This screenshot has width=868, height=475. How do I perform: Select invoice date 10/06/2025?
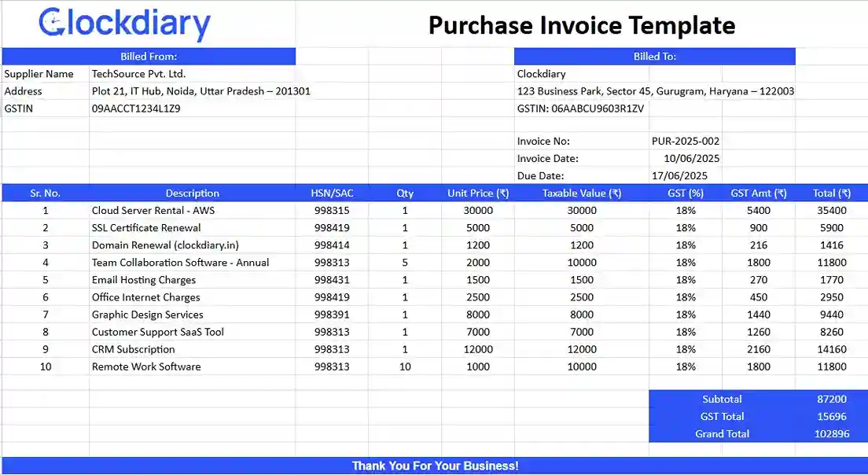tap(691, 158)
